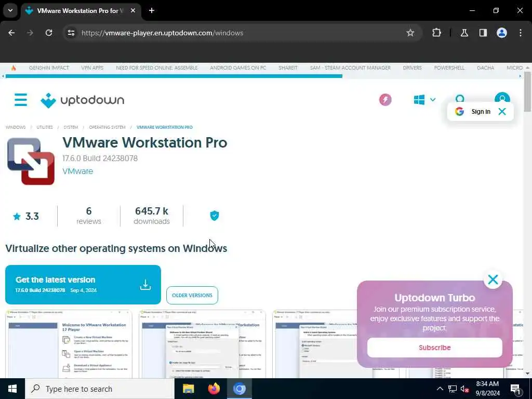
Task: Open SAM Steam Account Manager link
Action: coord(350,68)
